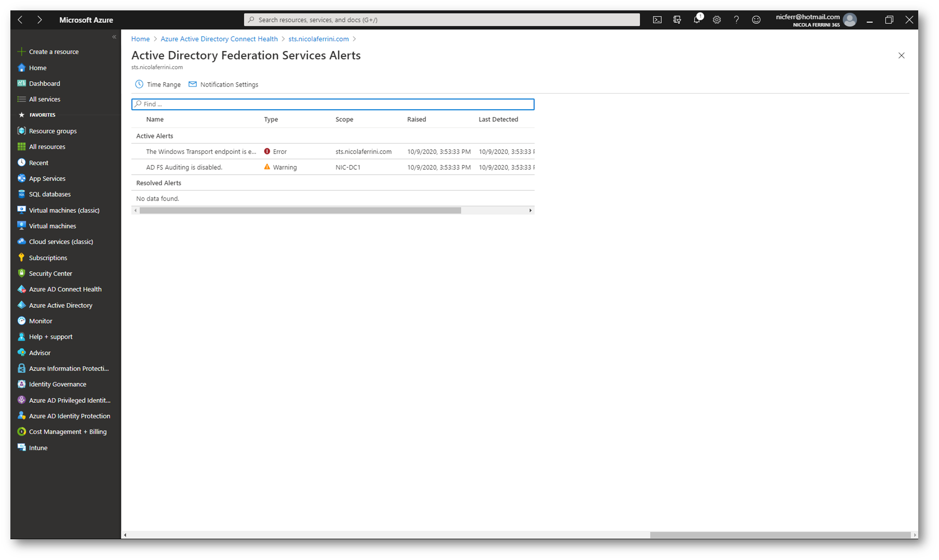Click the Warning type cell
Screen dimensions: 939x560
281,167
